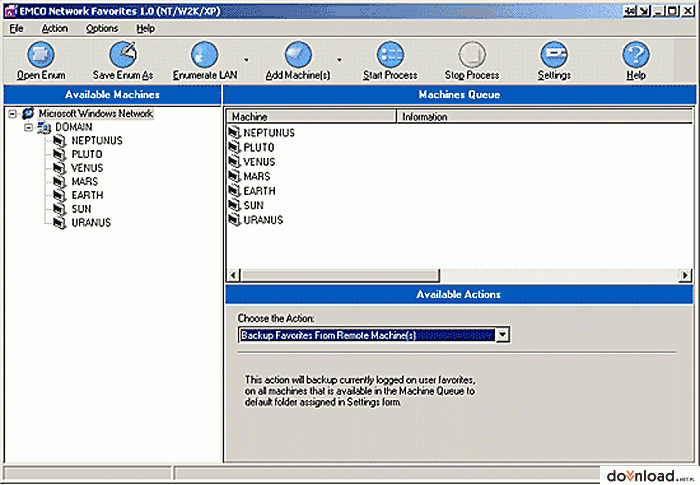Click the Add Machine(s) toolbar icon
This screenshot has width=700, height=485.
click(x=298, y=55)
